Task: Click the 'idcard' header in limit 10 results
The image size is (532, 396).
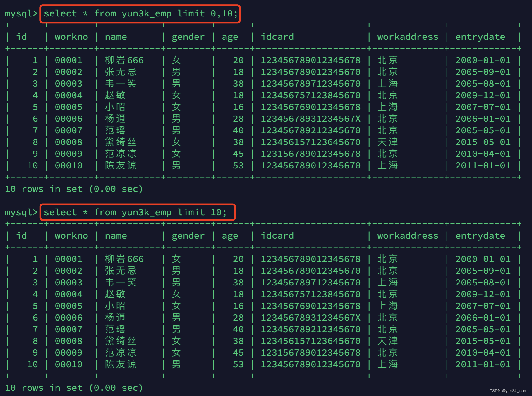Action: 277,236
